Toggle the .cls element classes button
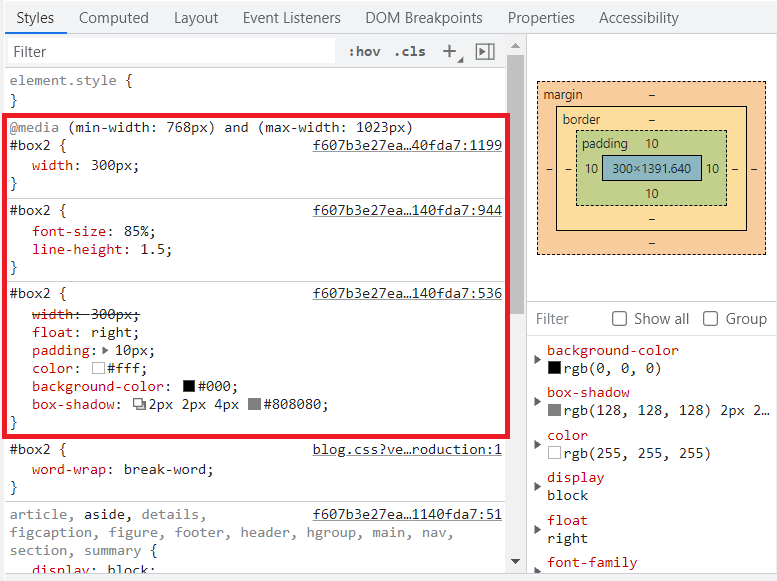 pyautogui.click(x=410, y=52)
